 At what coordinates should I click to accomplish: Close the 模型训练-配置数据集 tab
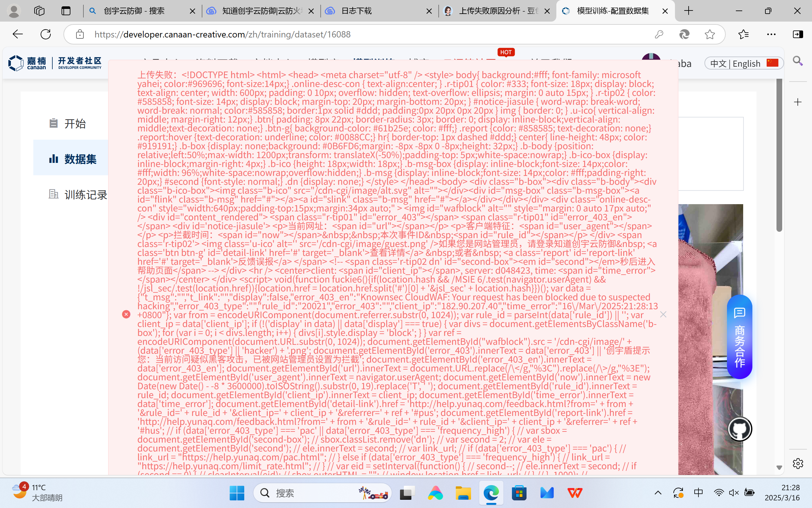tap(665, 11)
